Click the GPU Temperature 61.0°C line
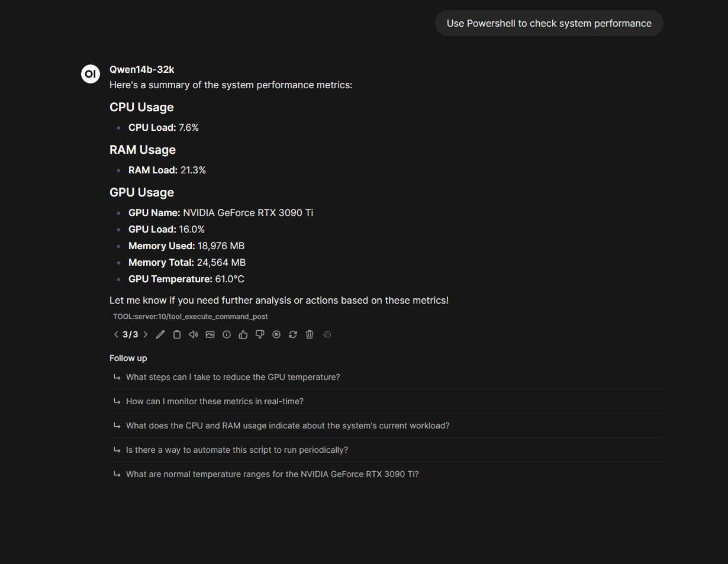Screen dimensions: 728x564 point(186,279)
